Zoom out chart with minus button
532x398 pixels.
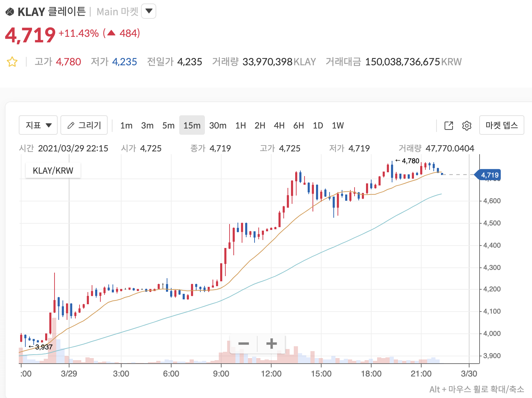click(x=243, y=344)
